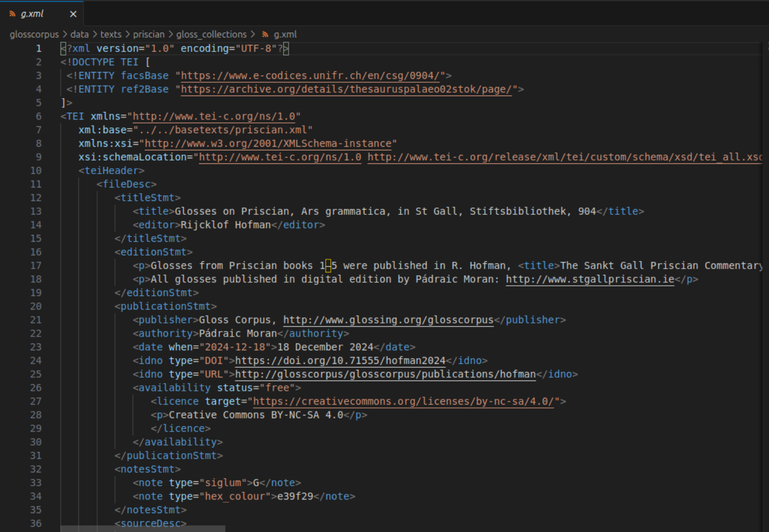Click the 'Pádraic Moran' authority text on line 22

238,334
